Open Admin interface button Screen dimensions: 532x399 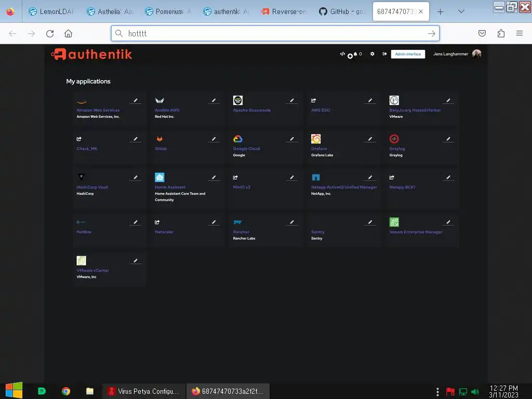coord(408,54)
